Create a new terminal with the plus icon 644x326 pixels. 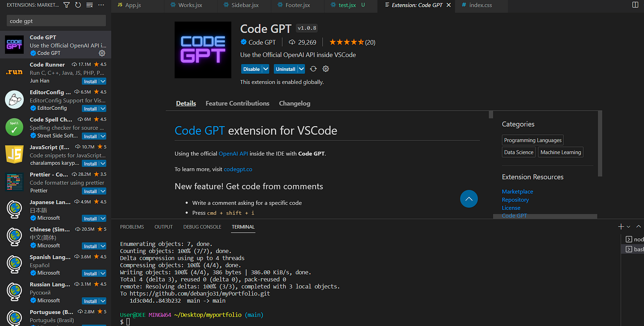pos(621,226)
